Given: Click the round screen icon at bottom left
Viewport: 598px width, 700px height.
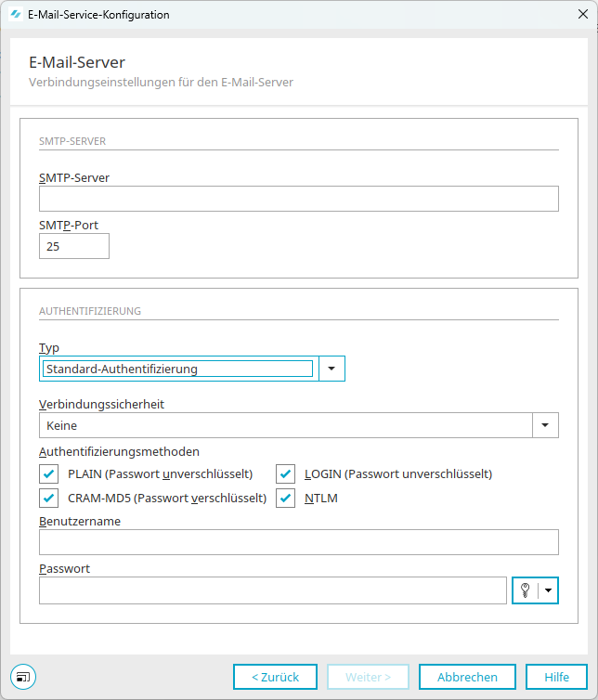Looking at the screenshot, I should click(23, 677).
